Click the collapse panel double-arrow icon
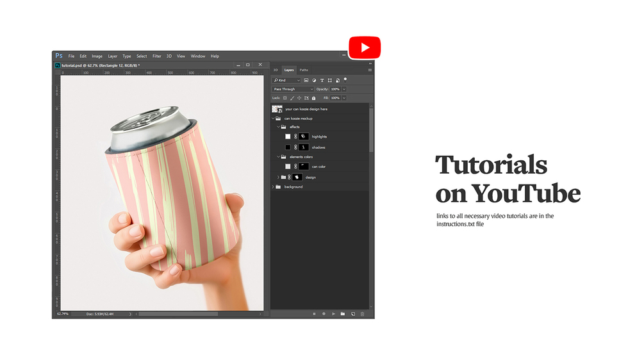Image resolution: width=644 pixels, height=362 pixels. coord(370,63)
